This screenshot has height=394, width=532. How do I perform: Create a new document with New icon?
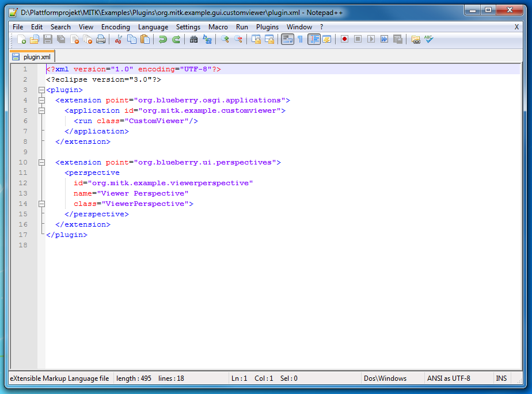[x=21, y=39]
